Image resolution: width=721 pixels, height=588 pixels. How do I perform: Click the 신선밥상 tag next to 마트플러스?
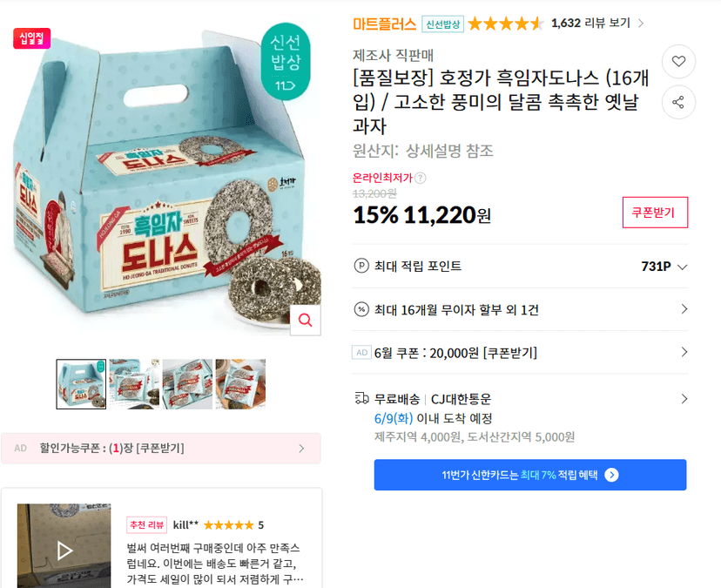(x=443, y=24)
